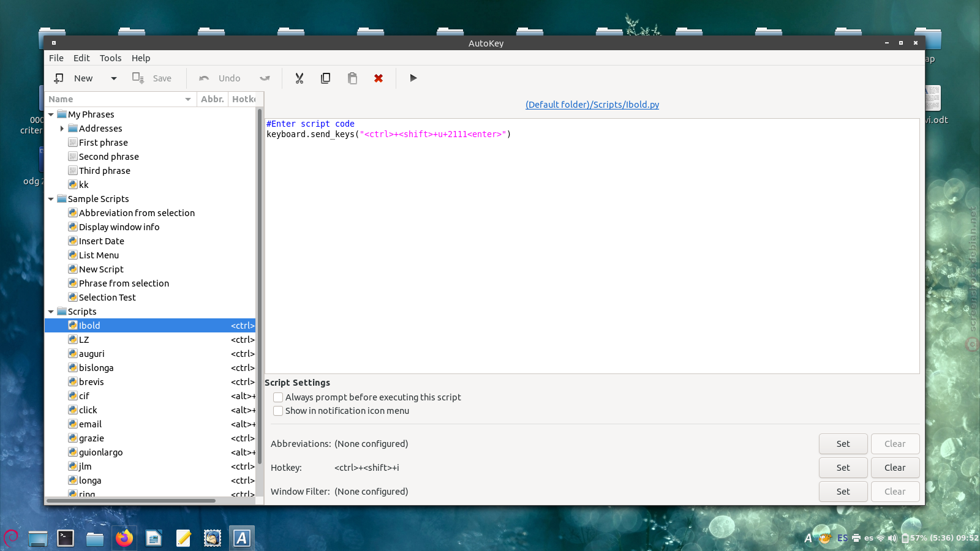Select Display window info script

click(119, 227)
